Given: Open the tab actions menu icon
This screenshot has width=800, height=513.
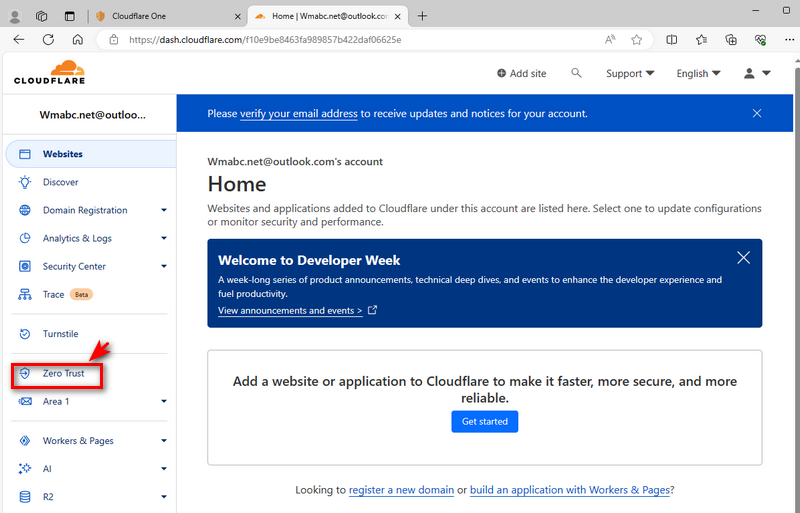Looking at the screenshot, I should [70, 16].
